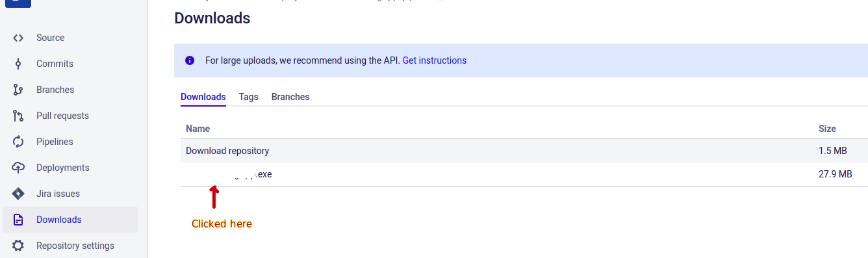Select Downloads in the sidebar
This screenshot has width=868, height=258.
coord(70,220)
